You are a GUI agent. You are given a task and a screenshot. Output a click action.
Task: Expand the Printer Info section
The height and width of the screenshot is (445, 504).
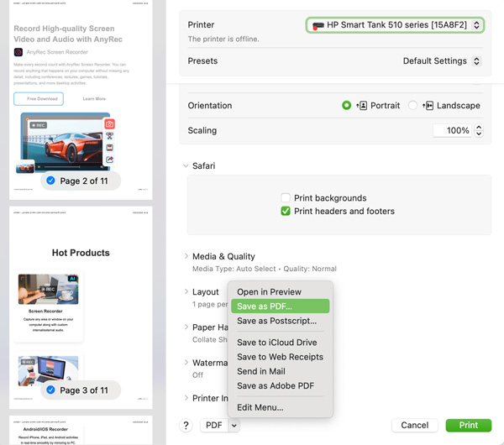(x=186, y=398)
